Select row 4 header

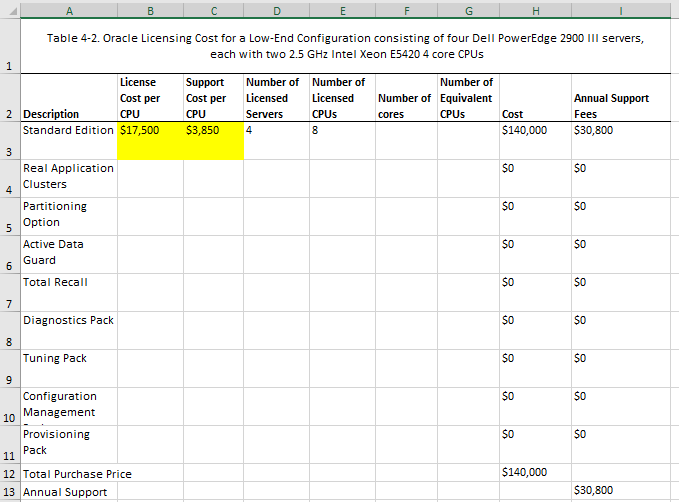(10, 179)
